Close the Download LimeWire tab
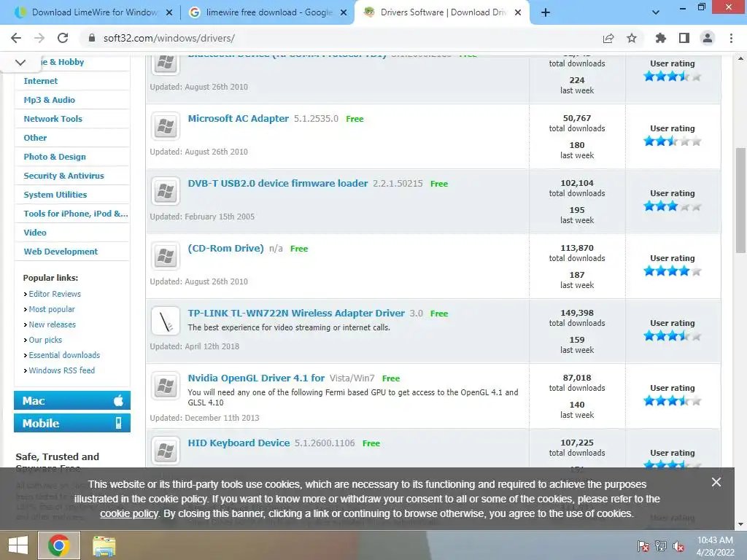Viewport: 747px width, 560px height. (x=169, y=13)
